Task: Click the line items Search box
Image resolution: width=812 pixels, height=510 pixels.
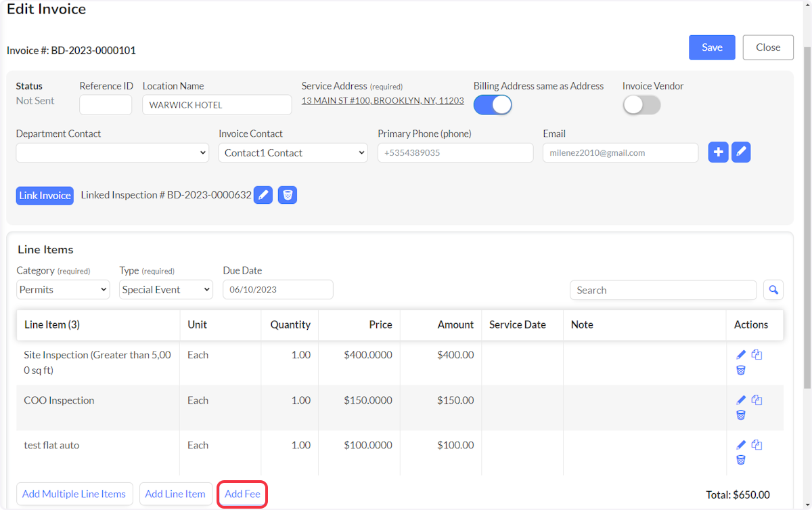Action: coord(663,290)
